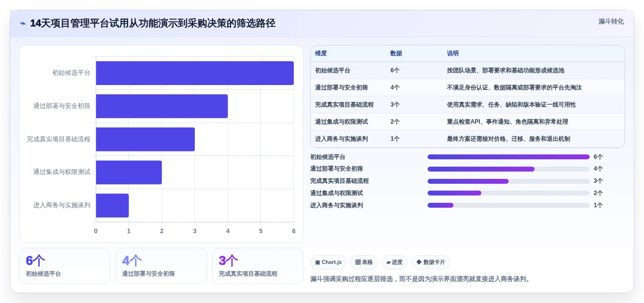The image size is (644, 303).
Task: Click the 维度 column header
Action: click(321, 54)
